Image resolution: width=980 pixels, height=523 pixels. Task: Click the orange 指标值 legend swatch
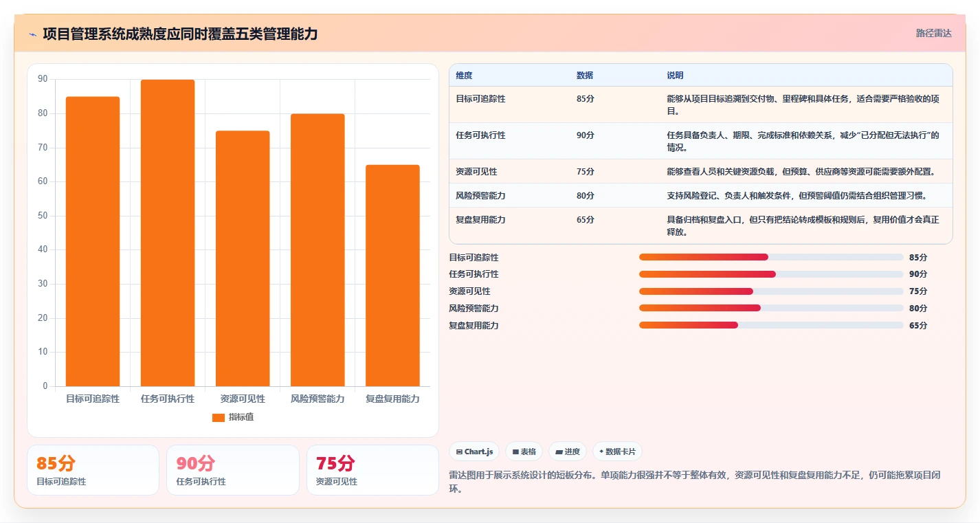coord(219,417)
